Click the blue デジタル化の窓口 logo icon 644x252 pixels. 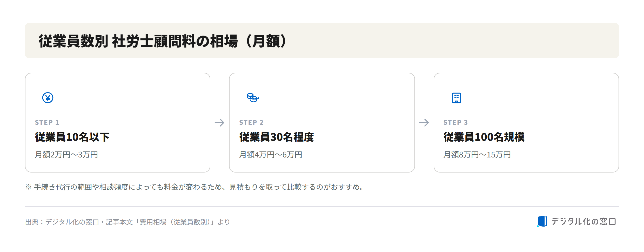pos(542,221)
